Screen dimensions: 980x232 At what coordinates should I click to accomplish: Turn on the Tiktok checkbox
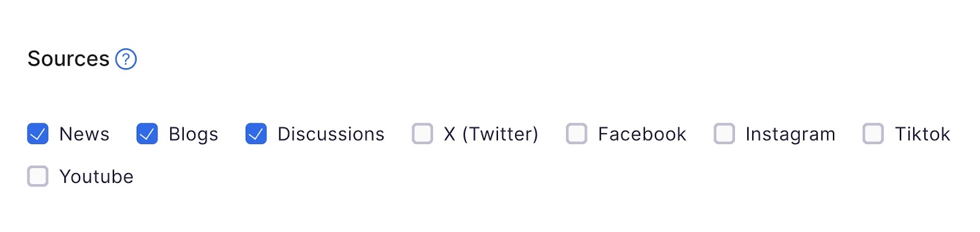[x=873, y=134]
